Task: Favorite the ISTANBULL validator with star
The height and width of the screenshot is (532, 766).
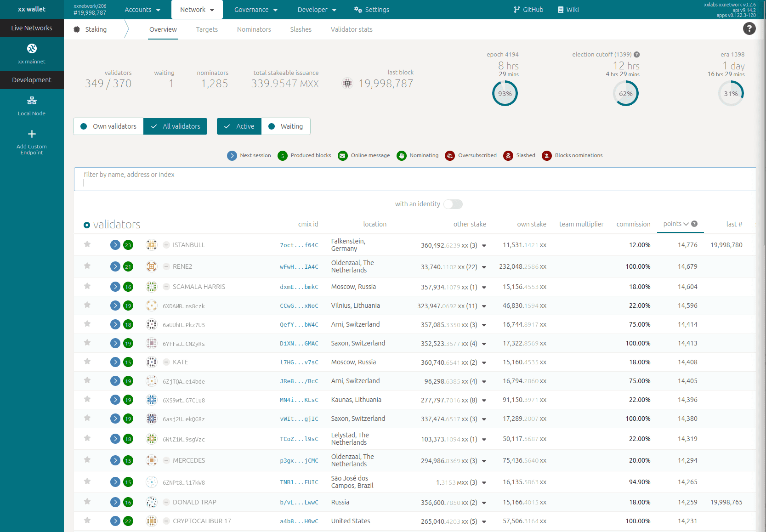Action: pyautogui.click(x=87, y=244)
